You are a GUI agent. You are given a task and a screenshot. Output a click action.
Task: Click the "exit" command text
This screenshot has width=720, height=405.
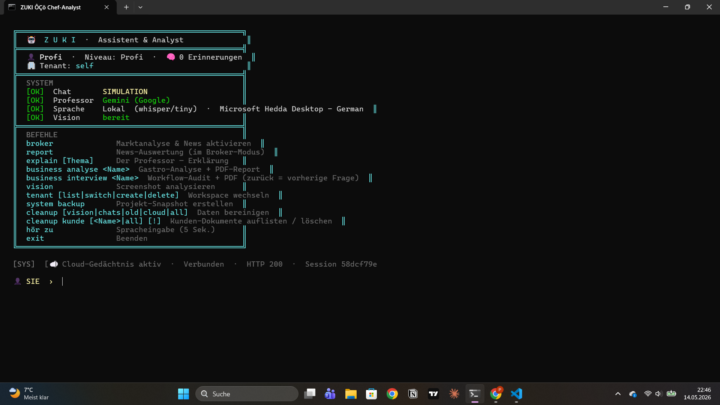(x=35, y=238)
